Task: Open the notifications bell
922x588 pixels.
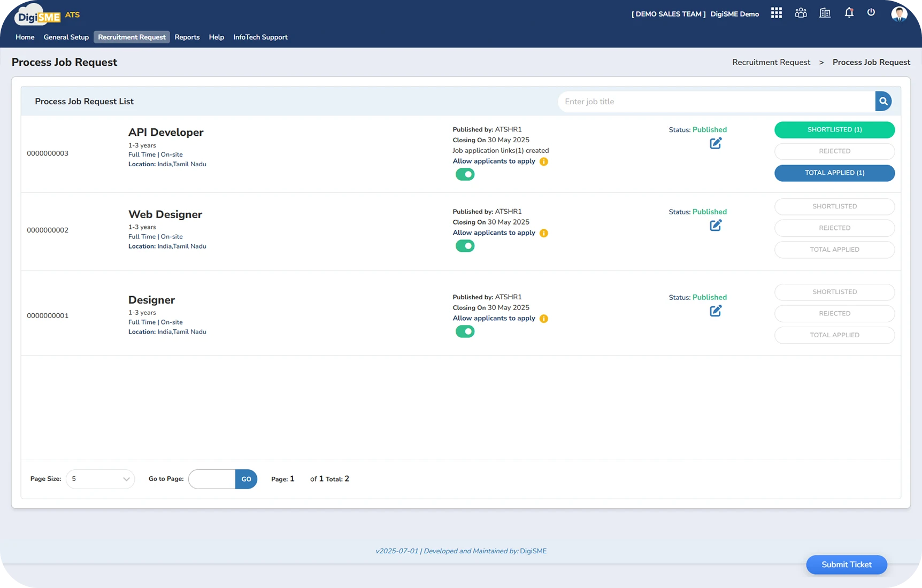Action: point(849,13)
